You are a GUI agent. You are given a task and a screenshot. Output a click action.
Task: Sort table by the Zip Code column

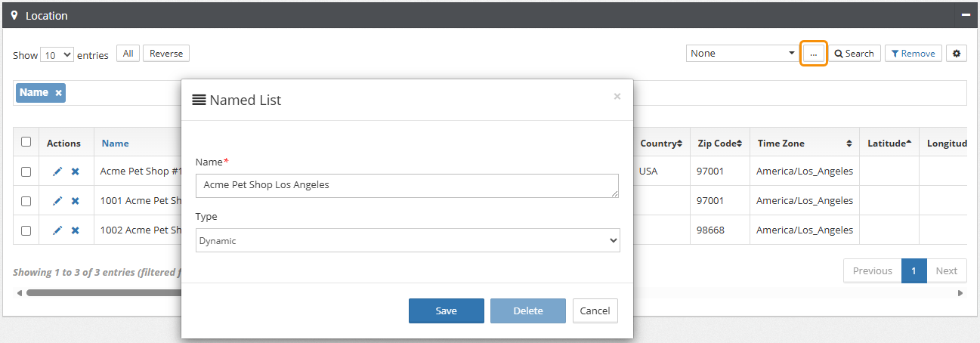[x=719, y=143]
